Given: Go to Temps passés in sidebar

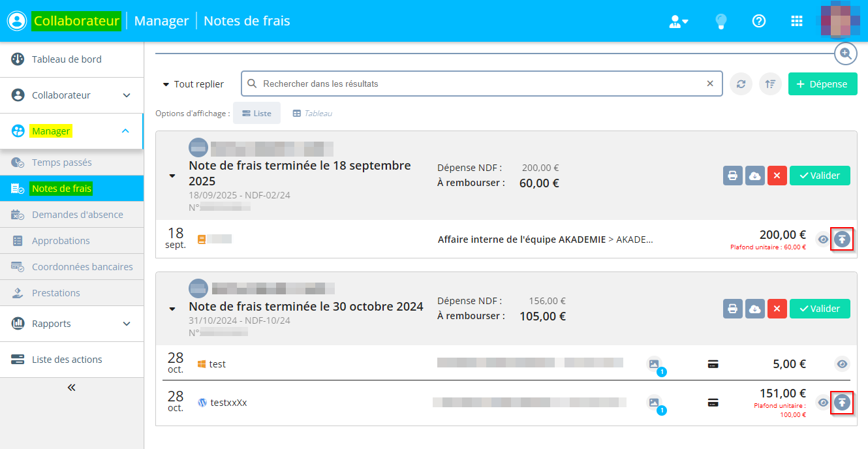Looking at the screenshot, I should pos(61,163).
